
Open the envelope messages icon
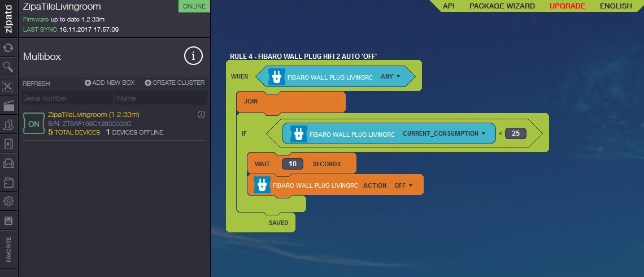8,163
